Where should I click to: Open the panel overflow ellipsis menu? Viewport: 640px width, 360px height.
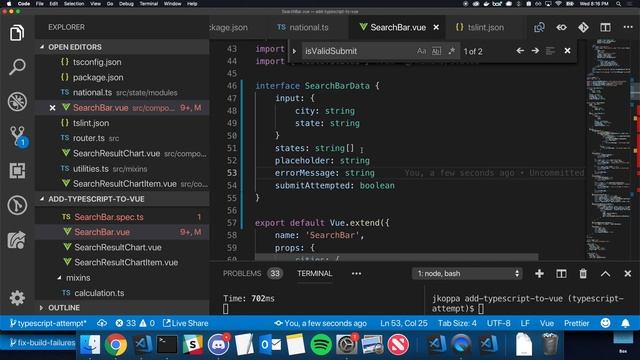(356, 273)
